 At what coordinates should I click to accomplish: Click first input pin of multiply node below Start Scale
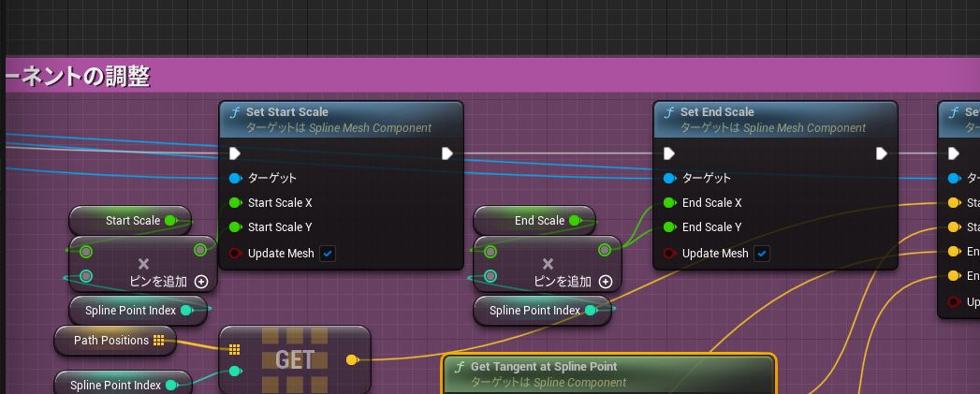[x=86, y=252]
